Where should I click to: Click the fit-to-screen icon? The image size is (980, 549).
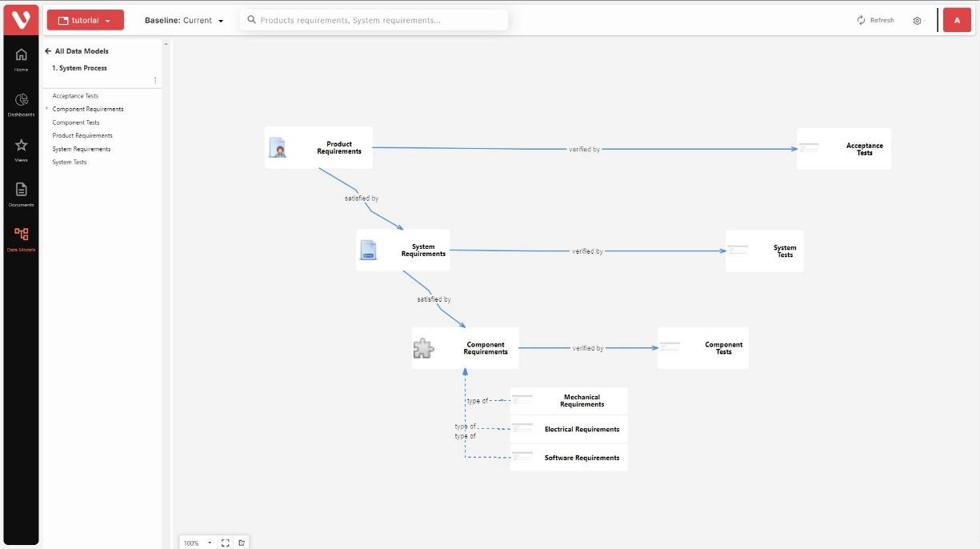point(225,543)
